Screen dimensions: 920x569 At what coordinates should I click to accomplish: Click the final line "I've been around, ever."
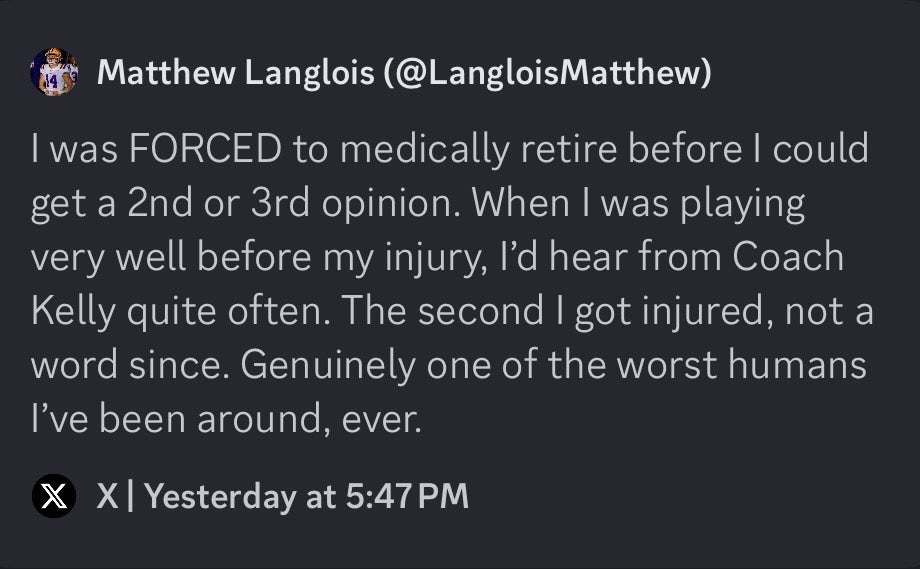[x=227, y=417]
